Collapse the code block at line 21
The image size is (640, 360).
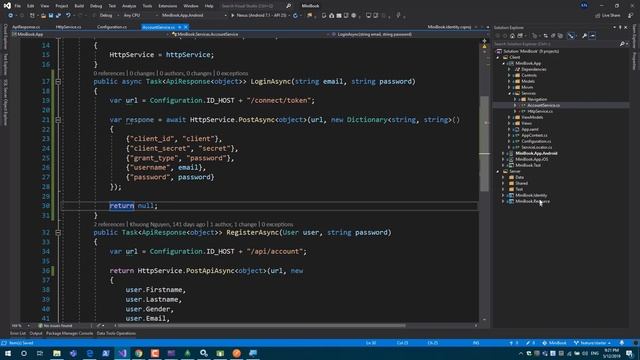[x=58, y=120]
